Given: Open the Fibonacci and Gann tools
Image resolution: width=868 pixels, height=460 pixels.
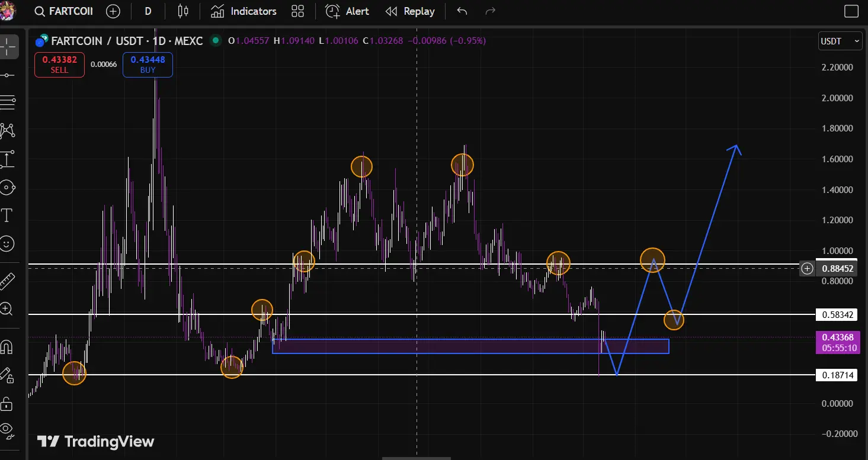Looking at the screenshot, I should click(x=8, y=102).
